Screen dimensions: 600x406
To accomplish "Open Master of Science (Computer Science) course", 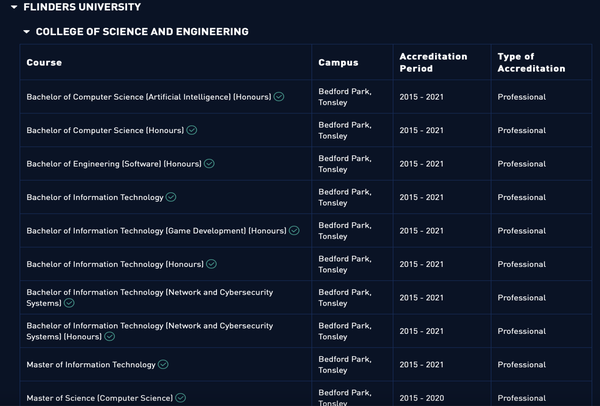I will [99, 398].
